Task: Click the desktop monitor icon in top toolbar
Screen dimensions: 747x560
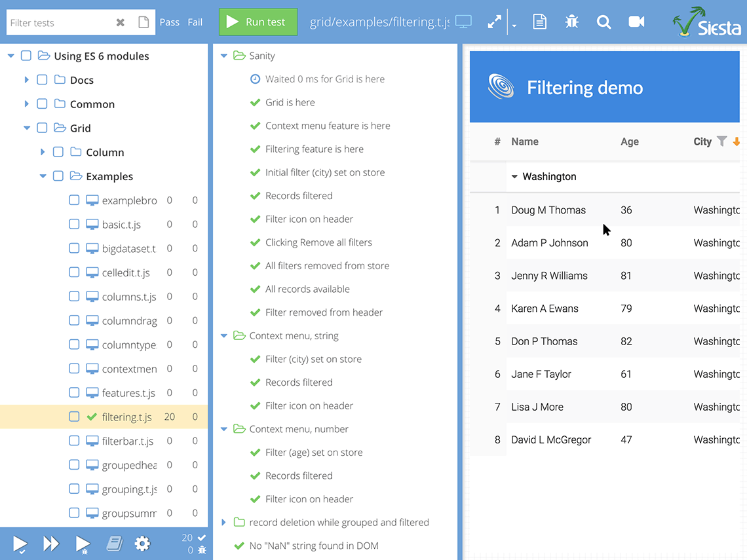Action: [463, 22]
